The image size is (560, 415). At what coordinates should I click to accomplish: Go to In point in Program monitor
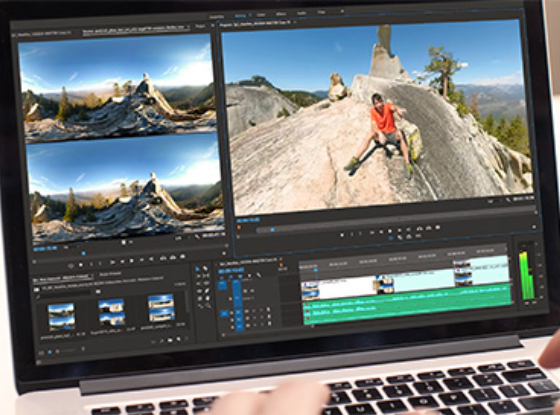pos(372,232)
